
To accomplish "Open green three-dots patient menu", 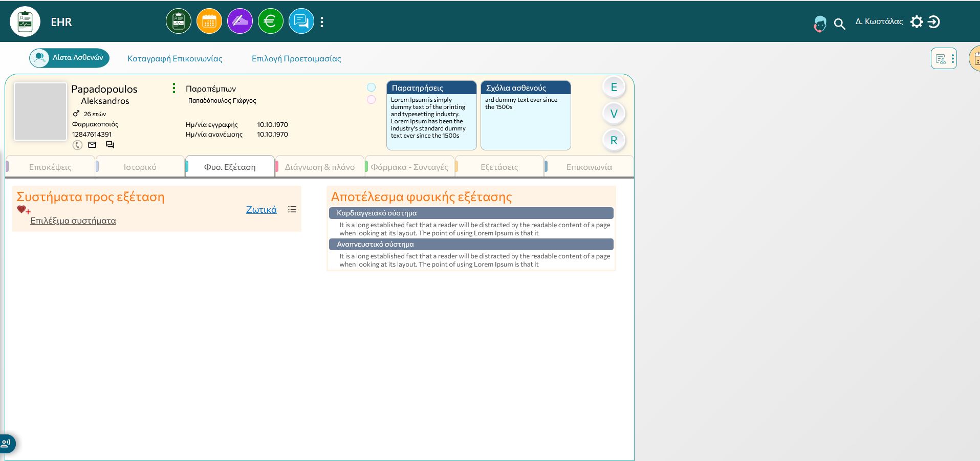I will click(174, 89).
